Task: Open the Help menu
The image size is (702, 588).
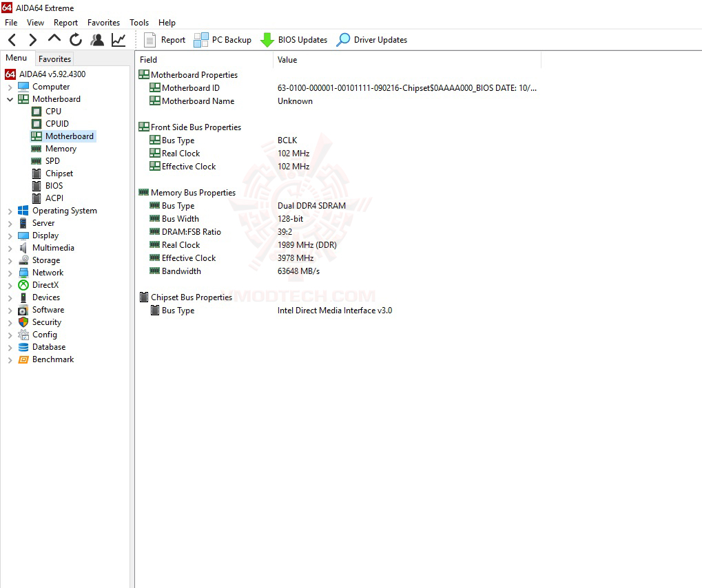Action: tap(167, 22)
